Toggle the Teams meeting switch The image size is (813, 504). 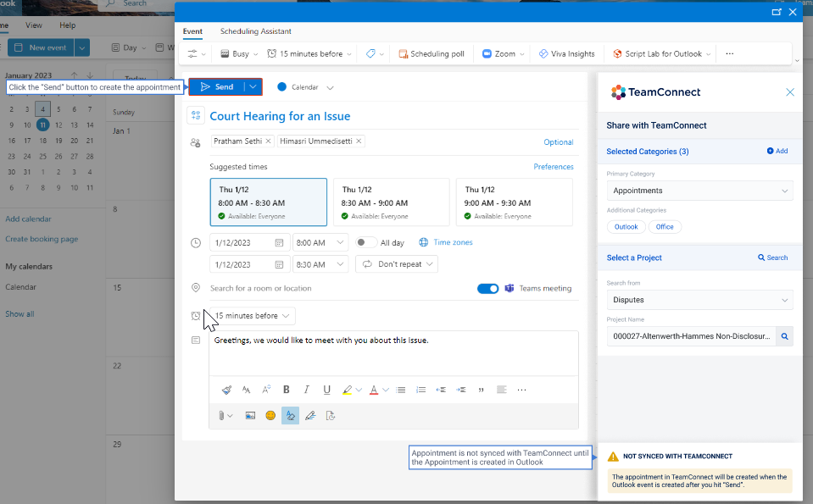[487, 289]
